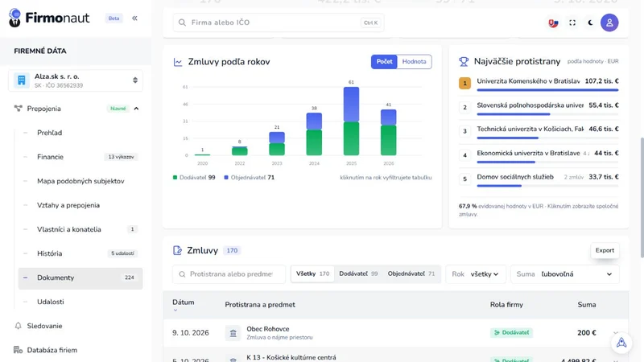Click the search magnifier icon in top bar
This screenshot has height=362, width=644.
click(183, 23)
